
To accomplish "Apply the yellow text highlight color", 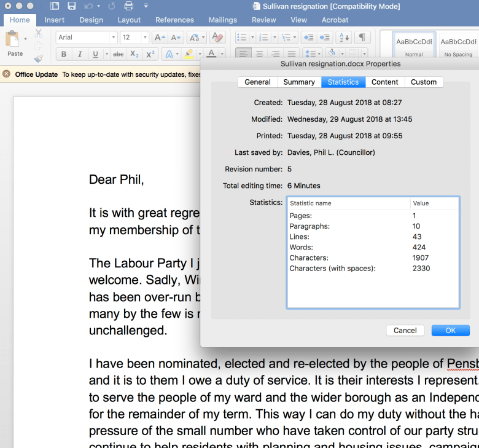I will pos(189,54).
